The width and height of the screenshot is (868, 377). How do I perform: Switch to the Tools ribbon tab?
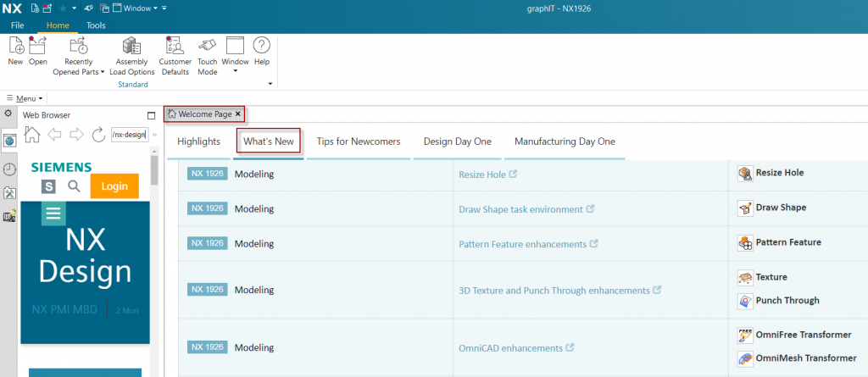point(96,25)
